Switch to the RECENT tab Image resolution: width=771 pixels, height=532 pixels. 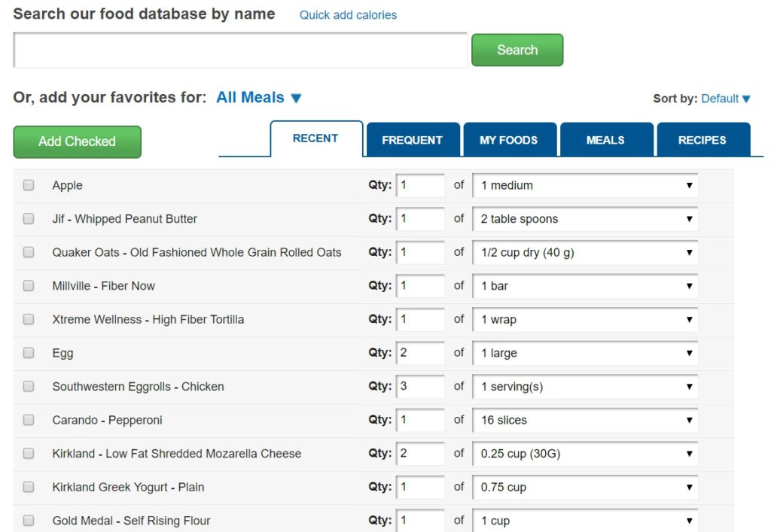pos(316,138)
